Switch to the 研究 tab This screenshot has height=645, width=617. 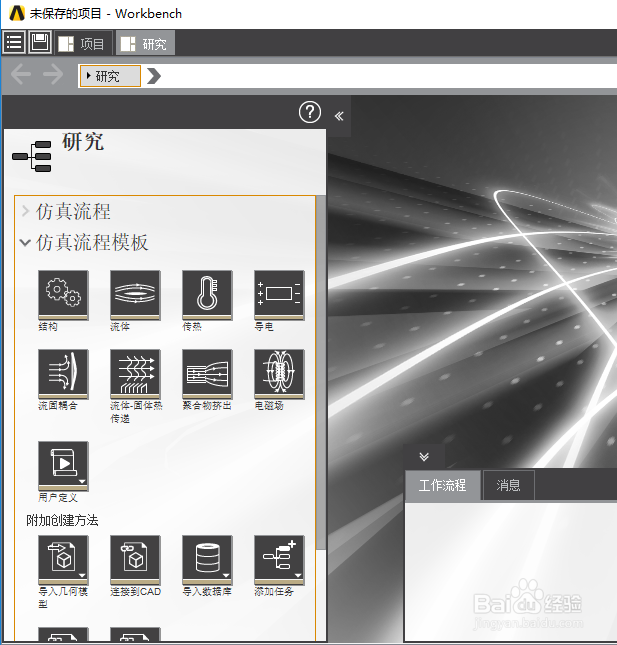(x=145, y=43)
